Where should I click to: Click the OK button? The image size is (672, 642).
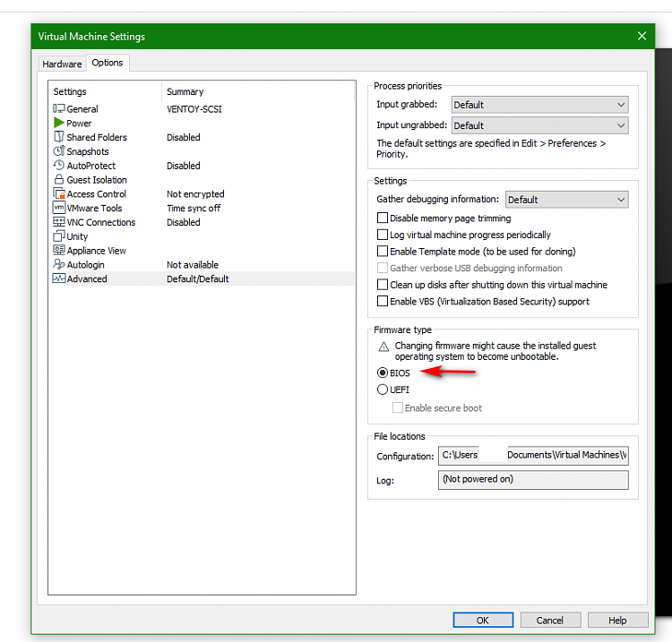[483, 620]
